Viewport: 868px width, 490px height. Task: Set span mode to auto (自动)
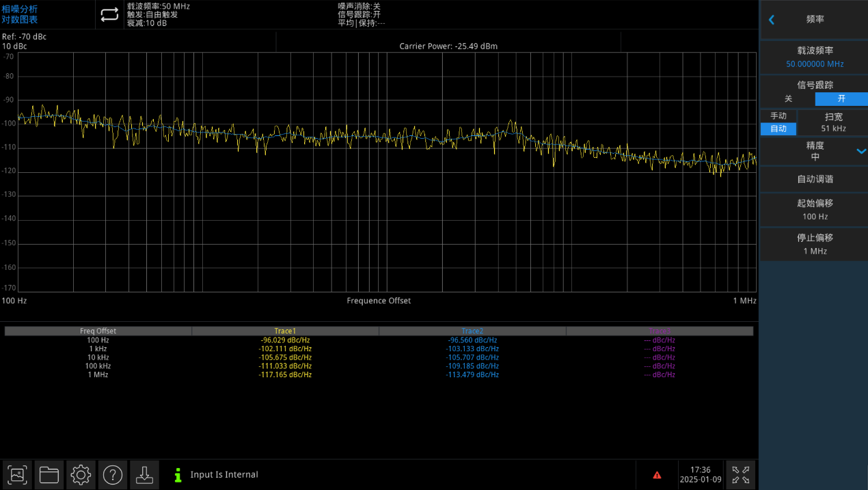pos(778,128)
